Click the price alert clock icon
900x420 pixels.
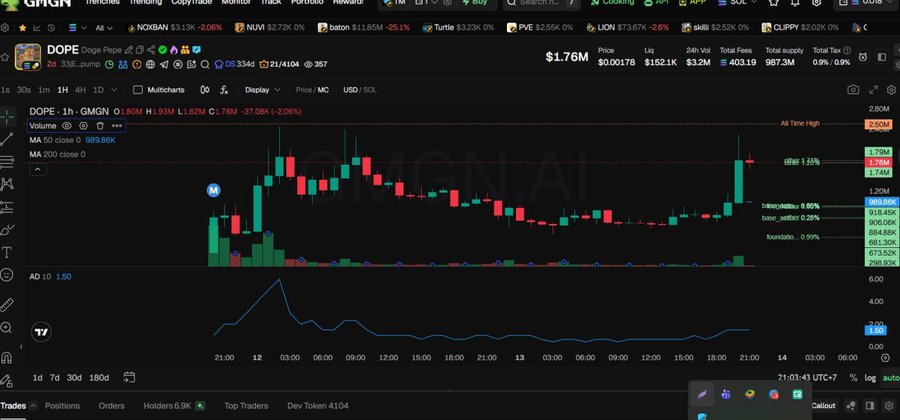[863, 57]
